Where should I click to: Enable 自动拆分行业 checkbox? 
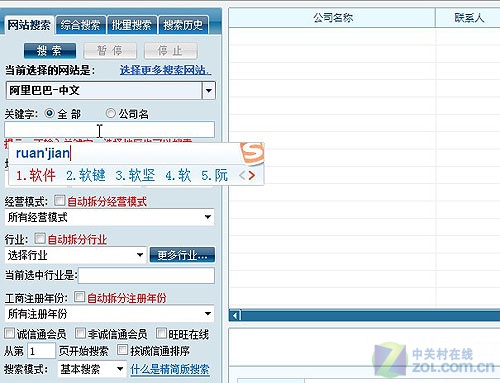pos(40,238)
